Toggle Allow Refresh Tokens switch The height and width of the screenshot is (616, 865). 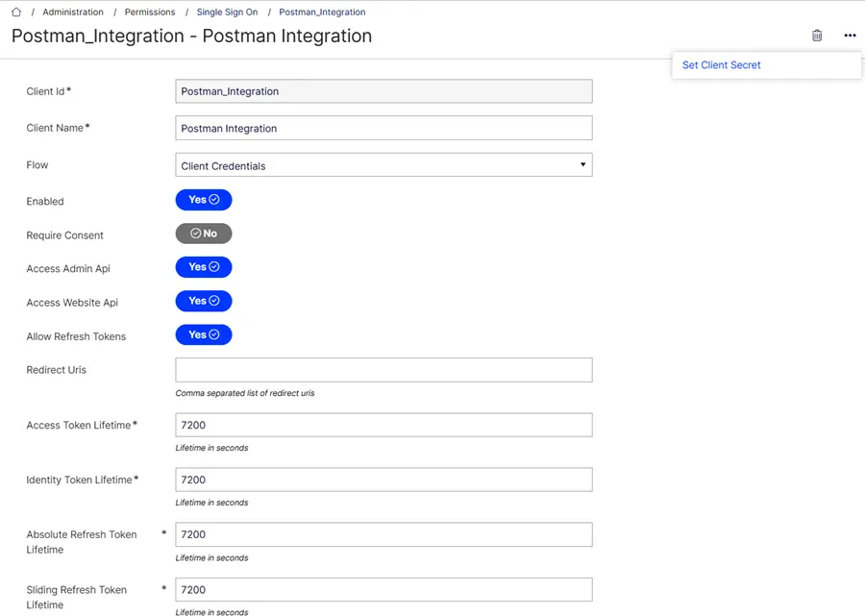click(x=204, y=334)
